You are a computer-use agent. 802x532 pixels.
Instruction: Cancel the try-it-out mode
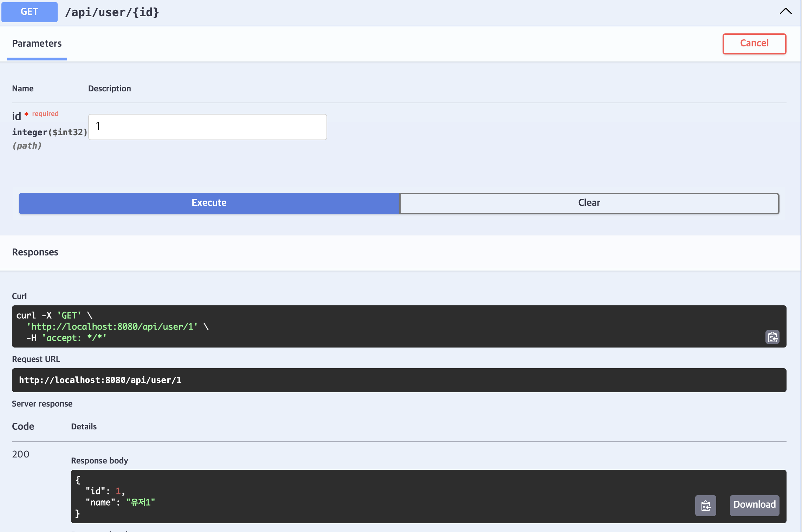coord(754,44)
